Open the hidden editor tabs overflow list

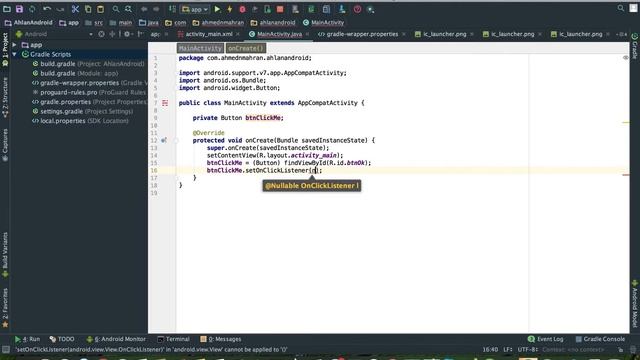[x=621, y=34]
